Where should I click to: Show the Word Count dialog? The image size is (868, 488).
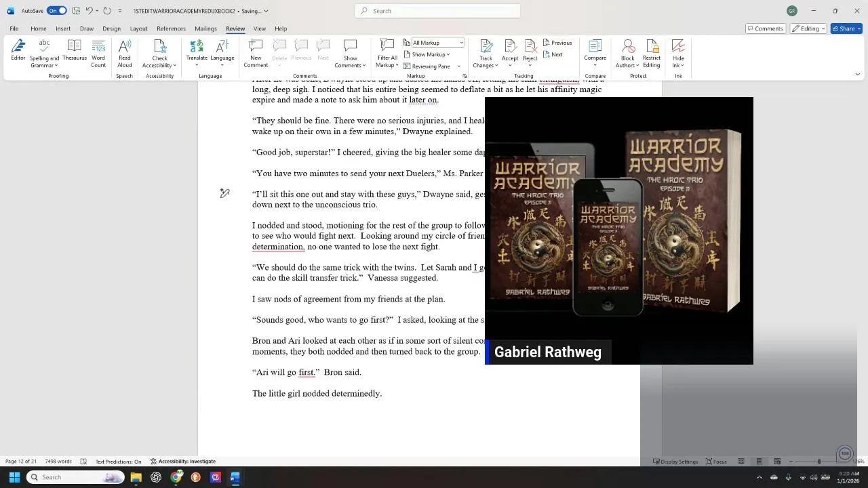click(98, 53)
